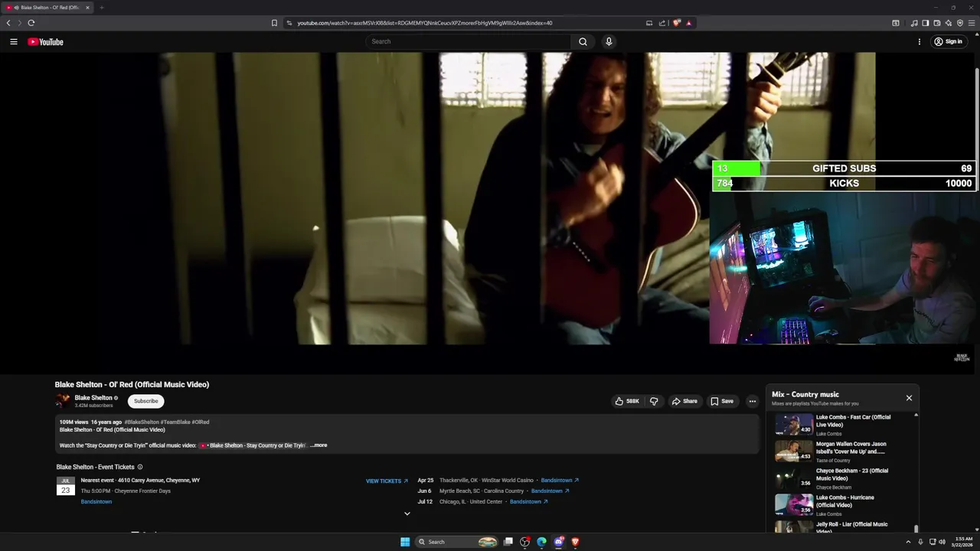Click the share page icon in address bar
Screen dimensions: 980x551
point(662,23)
